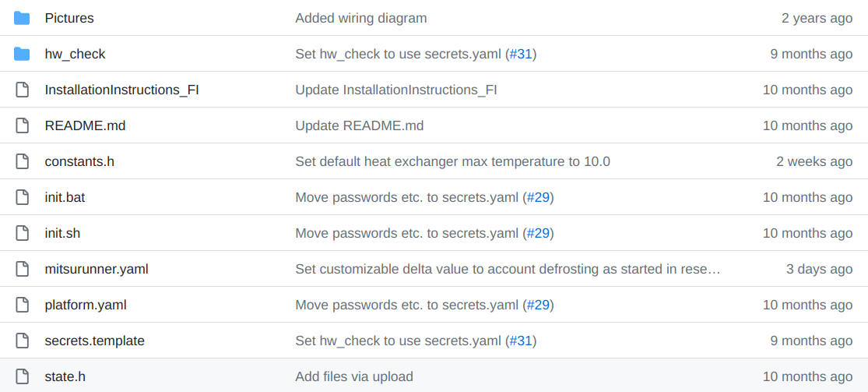
Task: Open pull request #31 link on hw_check row
Action: tap(521, 54)
